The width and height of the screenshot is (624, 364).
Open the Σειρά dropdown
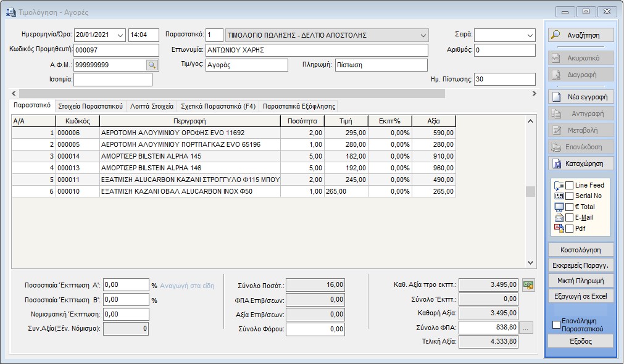click(530, 35)
